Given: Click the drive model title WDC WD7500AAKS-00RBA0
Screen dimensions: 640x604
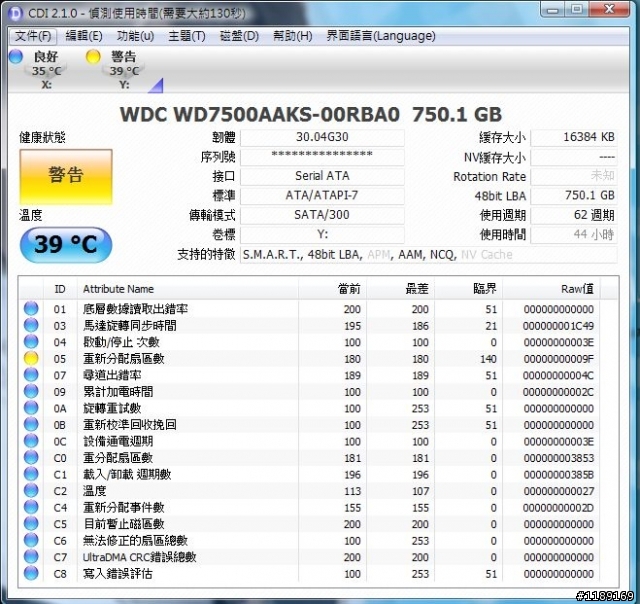Looking at the screenshot, I should point(260,114).
